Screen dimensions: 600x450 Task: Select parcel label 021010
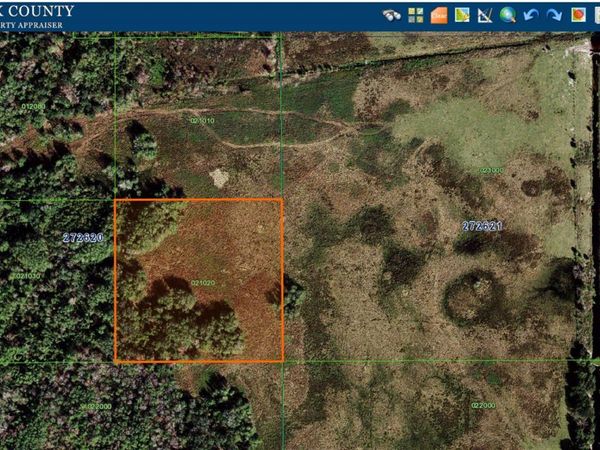202,121
